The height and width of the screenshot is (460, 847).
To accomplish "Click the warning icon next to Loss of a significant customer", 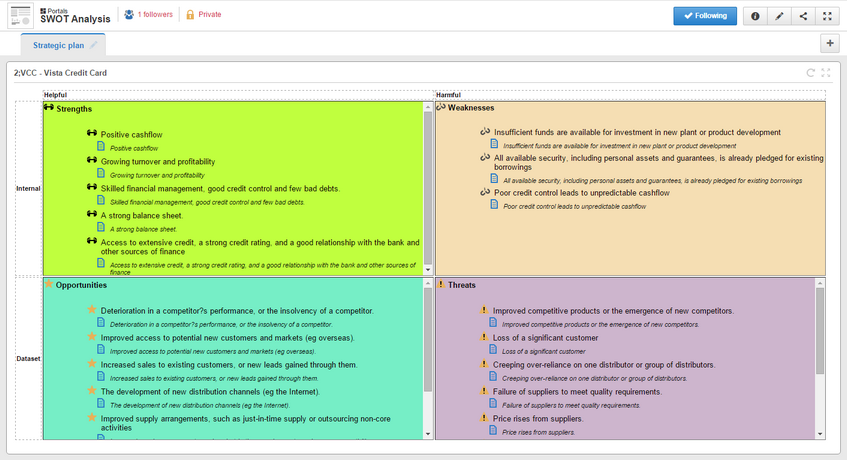I will 484,337.
